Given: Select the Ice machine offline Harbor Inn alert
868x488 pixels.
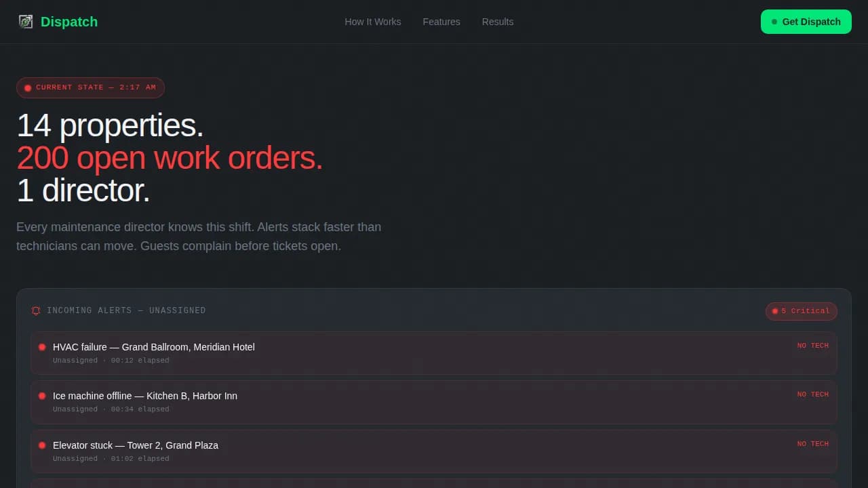Looking at the screenshot, I should pyautogui.click(x=434, y=401).
